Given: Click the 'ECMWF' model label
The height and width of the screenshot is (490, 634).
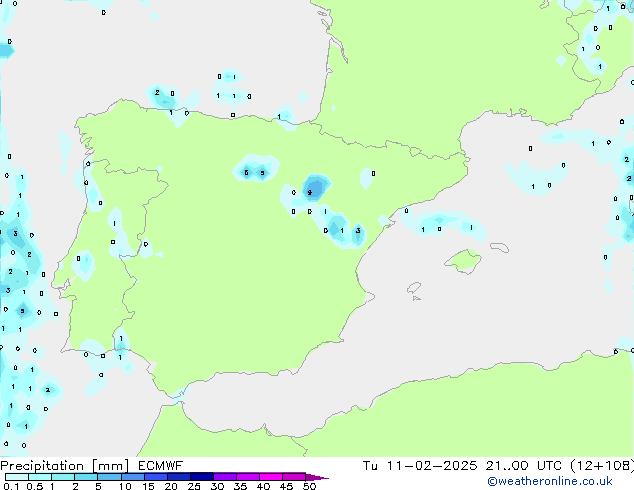Looking at the screenshot, I should (x=161, y=466).
